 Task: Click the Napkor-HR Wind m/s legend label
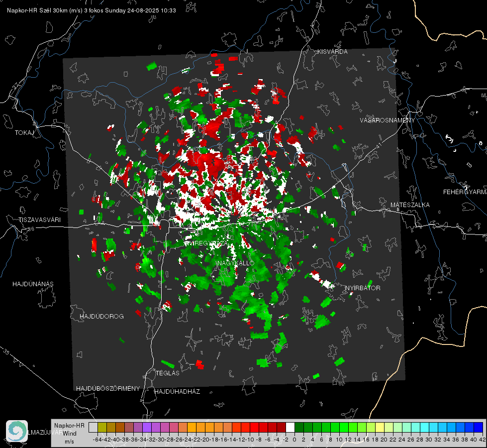69,433
